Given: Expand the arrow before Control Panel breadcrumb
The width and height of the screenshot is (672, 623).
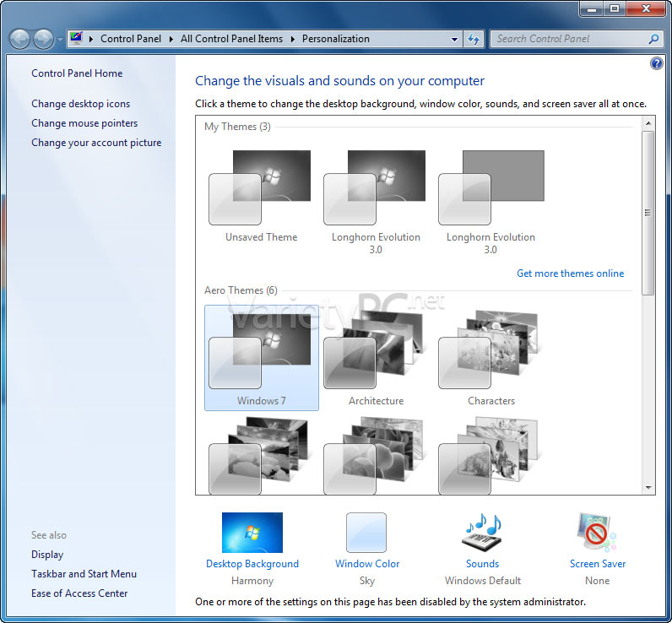Looking at the screenshot, I should [x=91, y=39].
